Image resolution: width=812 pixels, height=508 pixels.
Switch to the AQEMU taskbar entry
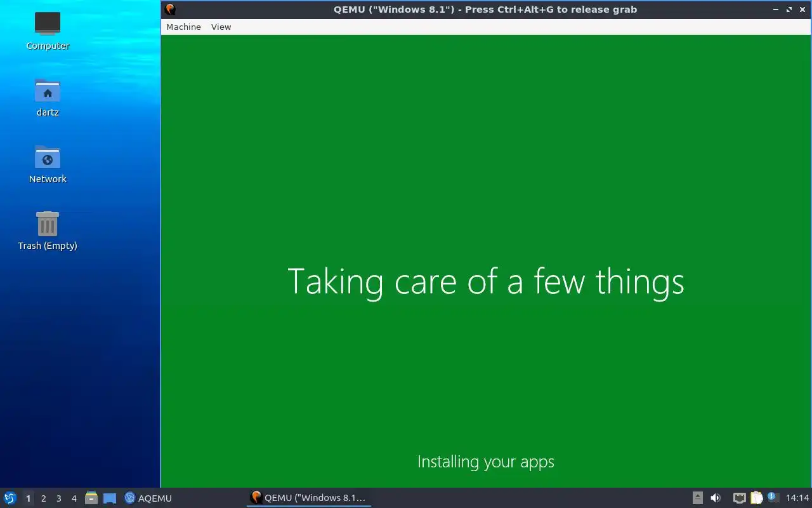tap(148, 498)
